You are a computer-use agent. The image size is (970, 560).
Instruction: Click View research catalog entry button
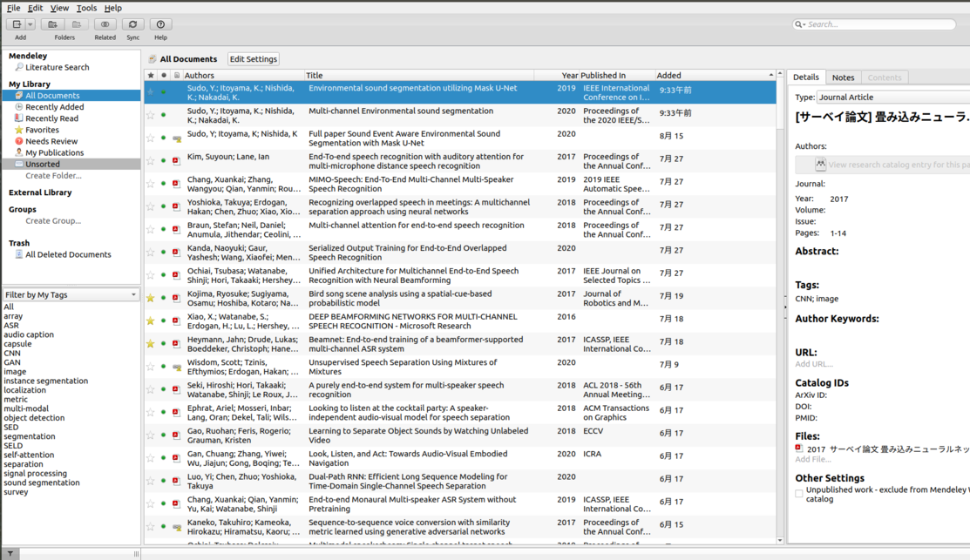pyautogui.click(x=882, y=165)
